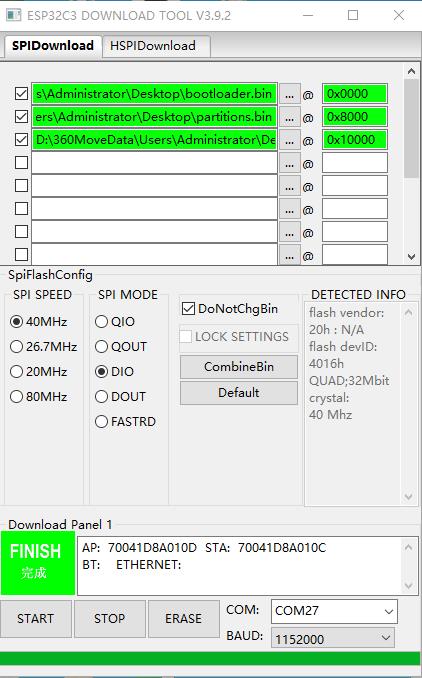The height and width of the screenshot is (678, 422).
Task: Browse file for the partitions.bin row
Action: [x=290, y=117]
